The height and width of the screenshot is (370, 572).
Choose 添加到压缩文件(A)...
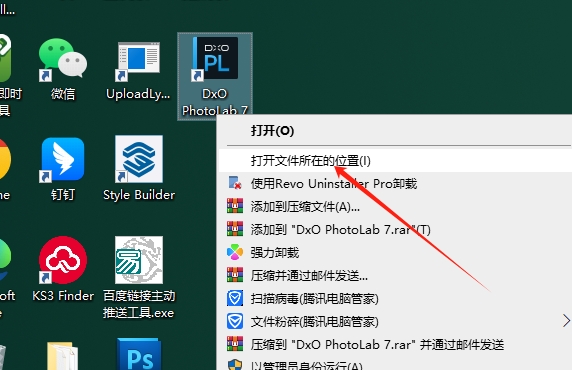coord(395,207)
